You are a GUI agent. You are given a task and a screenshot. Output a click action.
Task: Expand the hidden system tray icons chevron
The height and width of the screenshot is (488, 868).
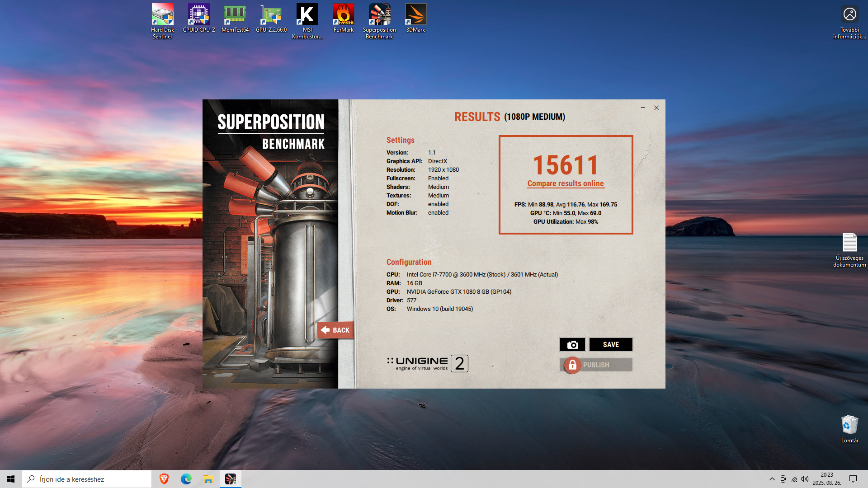772,479
